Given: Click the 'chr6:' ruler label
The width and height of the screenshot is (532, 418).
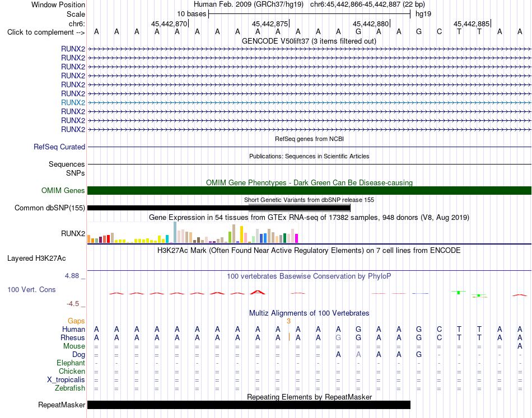Looking at the screenshot, I should (x=77, y=24).
